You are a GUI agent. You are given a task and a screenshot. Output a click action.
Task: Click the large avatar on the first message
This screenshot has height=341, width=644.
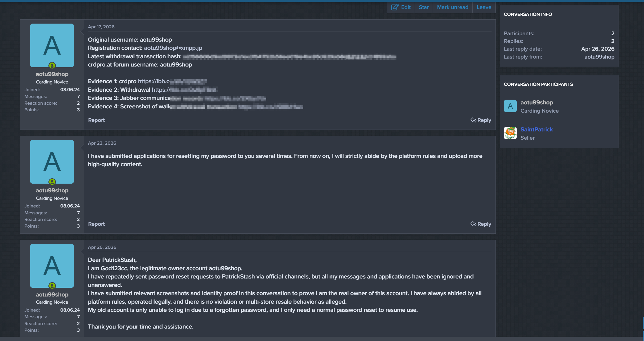(52, 45)
